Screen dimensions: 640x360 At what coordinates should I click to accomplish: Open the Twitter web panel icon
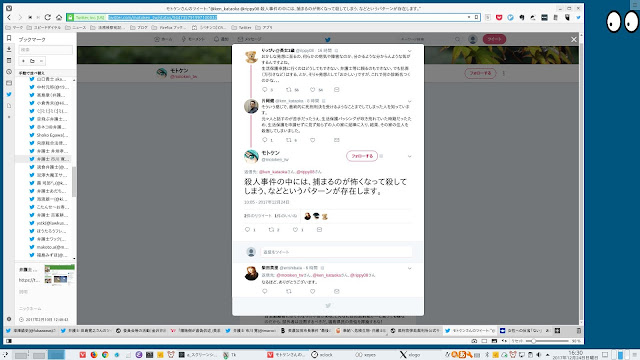coord(9,94)
